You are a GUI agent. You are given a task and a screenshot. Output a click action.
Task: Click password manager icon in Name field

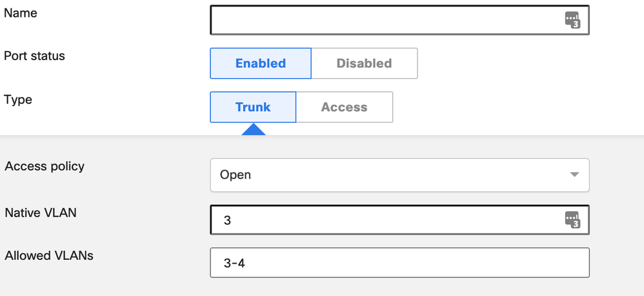572,20
